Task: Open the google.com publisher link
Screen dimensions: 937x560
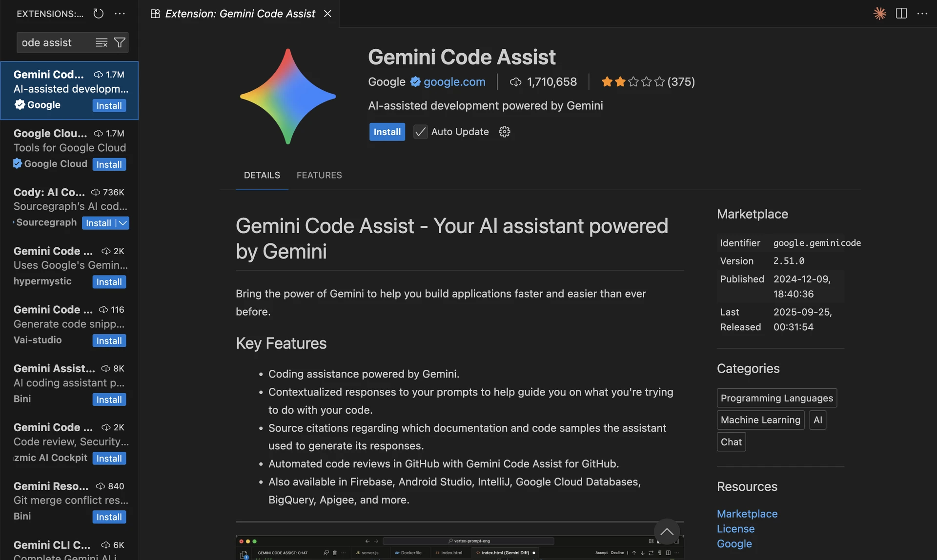Action: [x=454, y=82]
